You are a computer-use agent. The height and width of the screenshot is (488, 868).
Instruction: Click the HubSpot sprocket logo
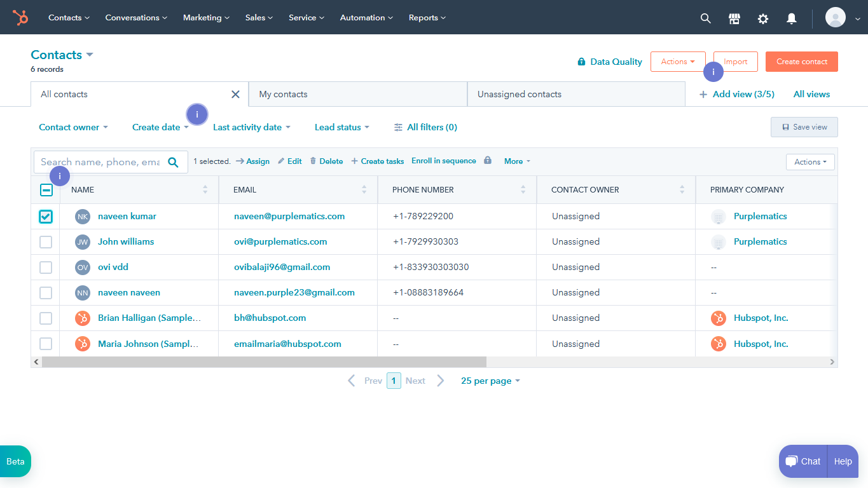20,17
